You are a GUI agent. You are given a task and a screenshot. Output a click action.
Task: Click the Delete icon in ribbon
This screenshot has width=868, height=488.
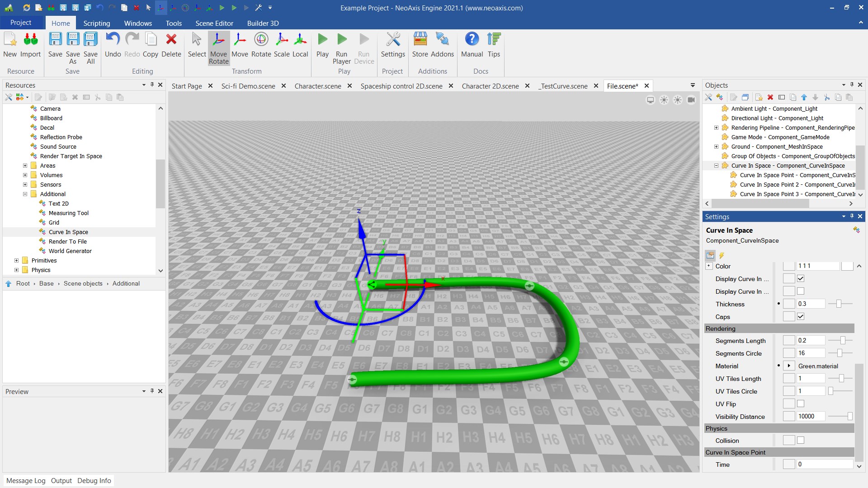pyautogui.click(x=171, y=45)
